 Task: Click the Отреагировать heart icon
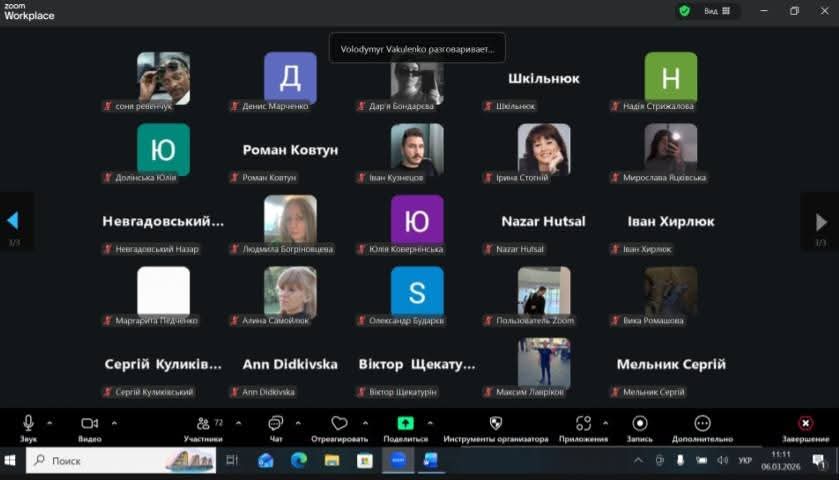[x=339, y=424]
